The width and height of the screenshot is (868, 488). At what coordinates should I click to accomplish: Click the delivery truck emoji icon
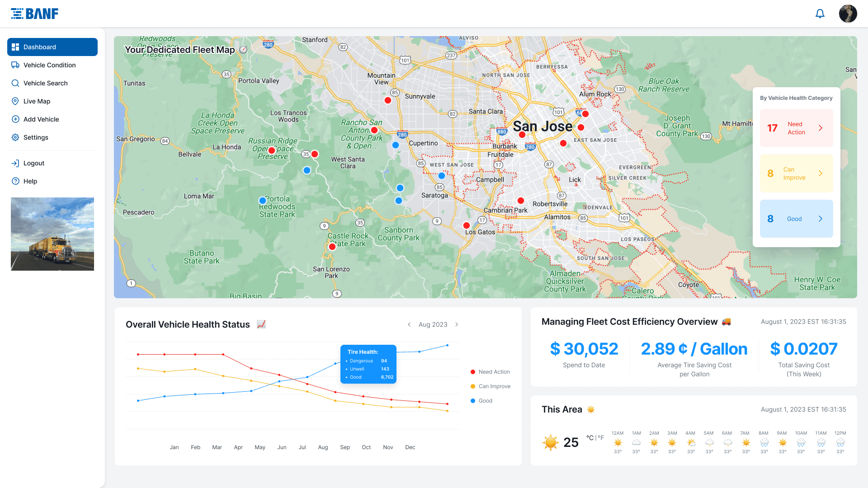click(726, 322)
